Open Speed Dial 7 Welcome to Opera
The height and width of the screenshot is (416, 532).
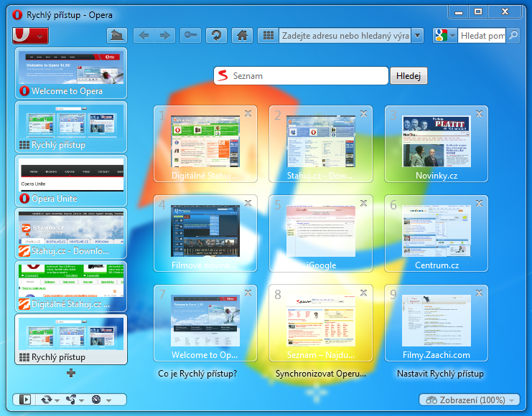205,323
